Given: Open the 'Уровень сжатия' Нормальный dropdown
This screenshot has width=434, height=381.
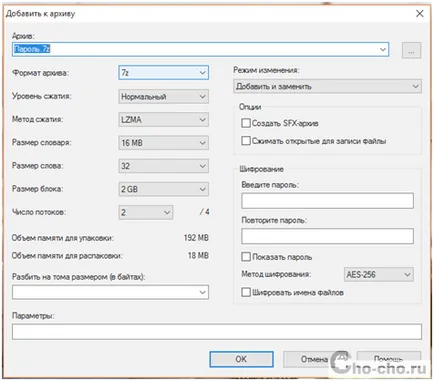Looking at the screenshot, I should [x=164, y=97].
